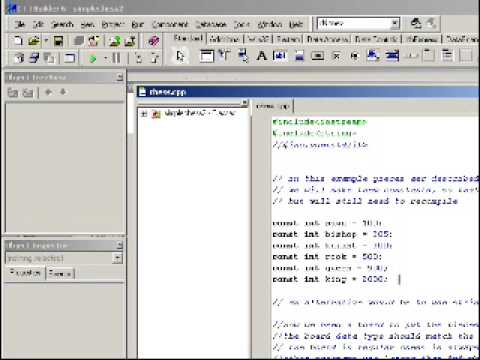Click the Step Over debugger icon
The width and height of the screenshot is (480, 360).
[x=154, y=58]
